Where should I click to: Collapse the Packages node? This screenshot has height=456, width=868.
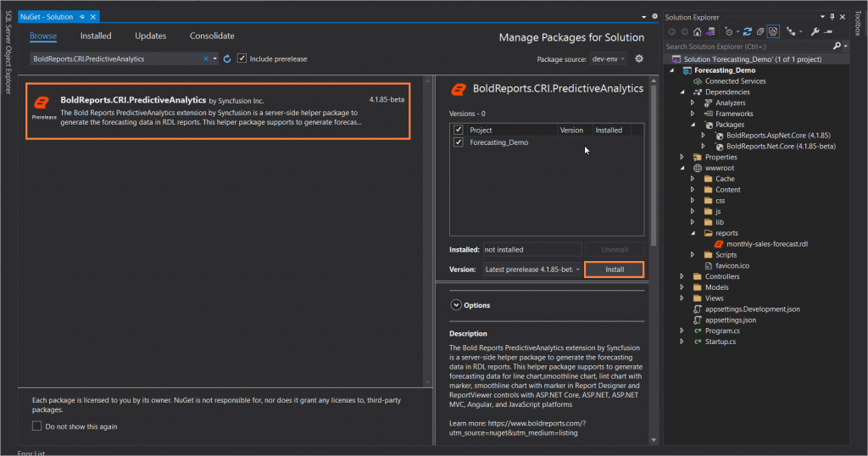(x=693, y=125)
